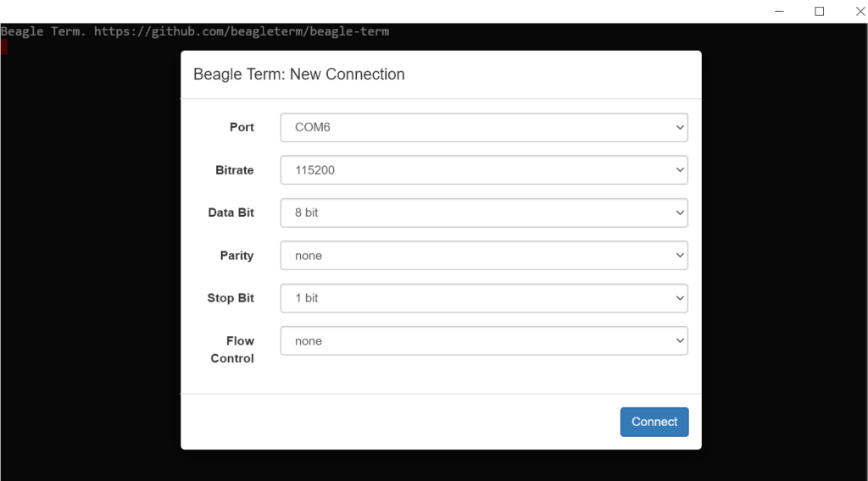Minimize the Beagle Term window
The image size is (868, 481).
pyautogui.click(x=779, y=11)
